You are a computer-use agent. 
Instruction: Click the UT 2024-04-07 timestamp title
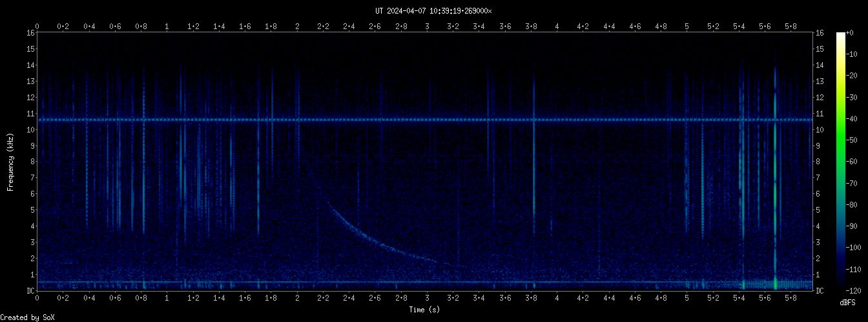pyautogui.click(x=433, y=11)
